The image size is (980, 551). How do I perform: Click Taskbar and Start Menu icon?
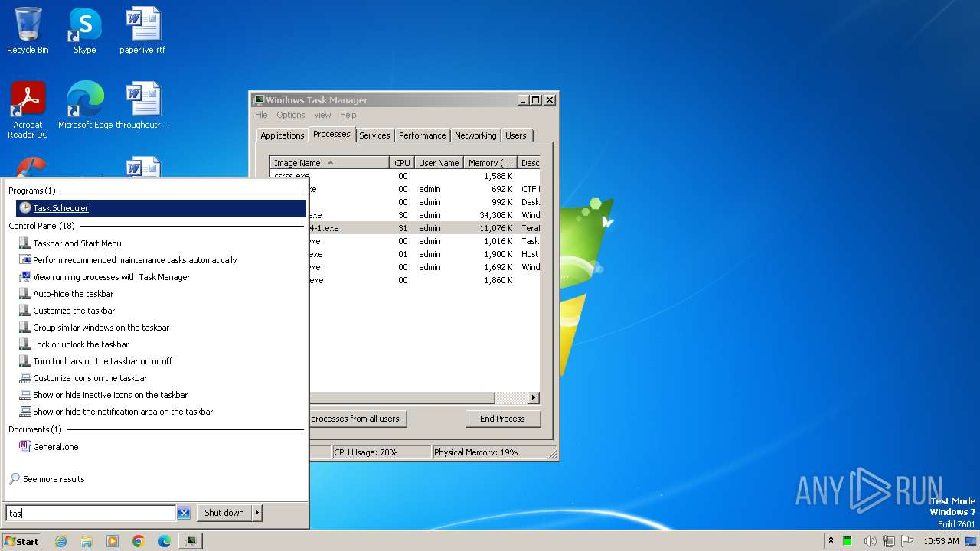coord(25,243)
